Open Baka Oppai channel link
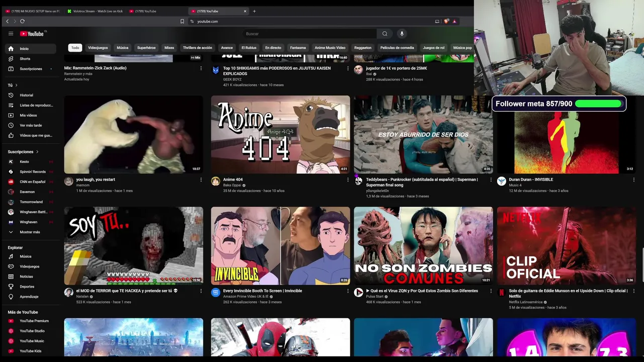The image size is (644, 362). (x=232, y=185)
